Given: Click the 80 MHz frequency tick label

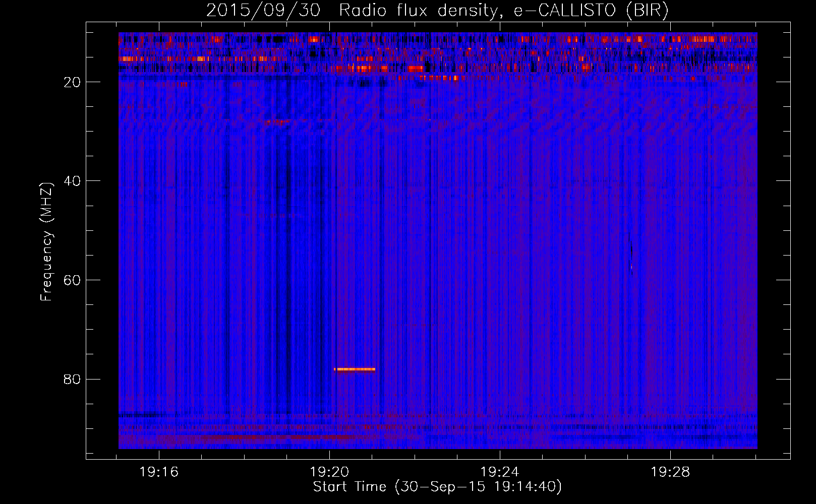Looking at the screenshot, I should point(72,380).
